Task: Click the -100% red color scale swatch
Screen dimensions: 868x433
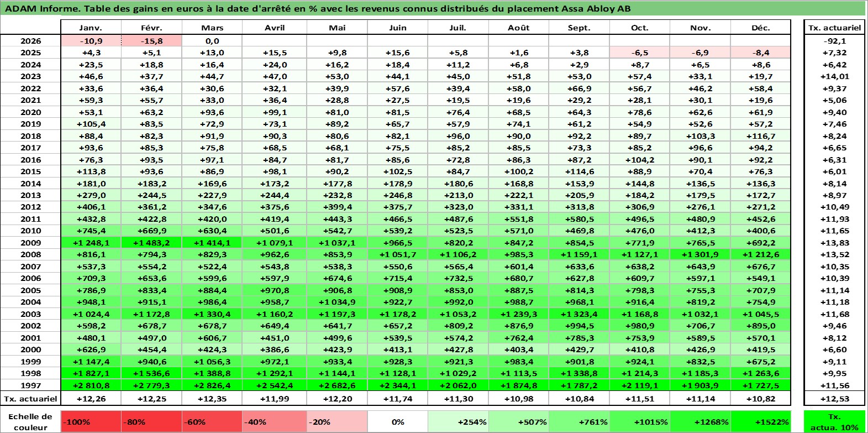Action: click(x=91, y=421)
